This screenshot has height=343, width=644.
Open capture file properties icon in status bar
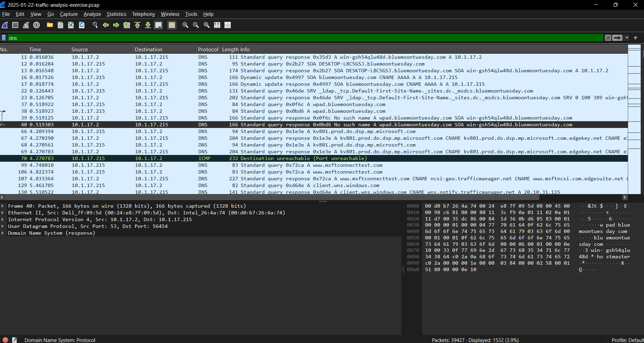coord(15,340)
